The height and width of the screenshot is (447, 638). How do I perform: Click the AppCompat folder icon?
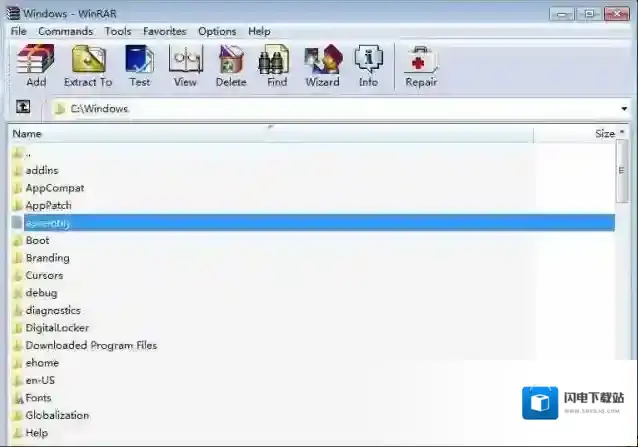point(17,188)
